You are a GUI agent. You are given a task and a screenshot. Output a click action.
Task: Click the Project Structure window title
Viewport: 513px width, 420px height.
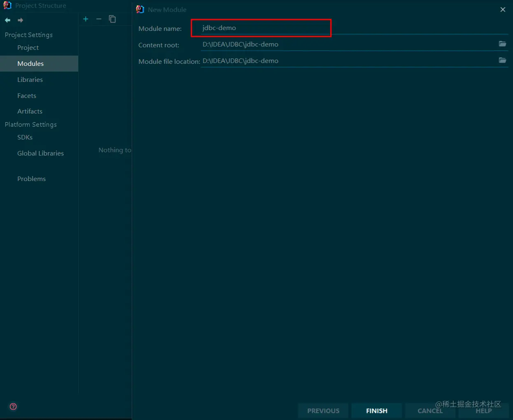(41, 6)
